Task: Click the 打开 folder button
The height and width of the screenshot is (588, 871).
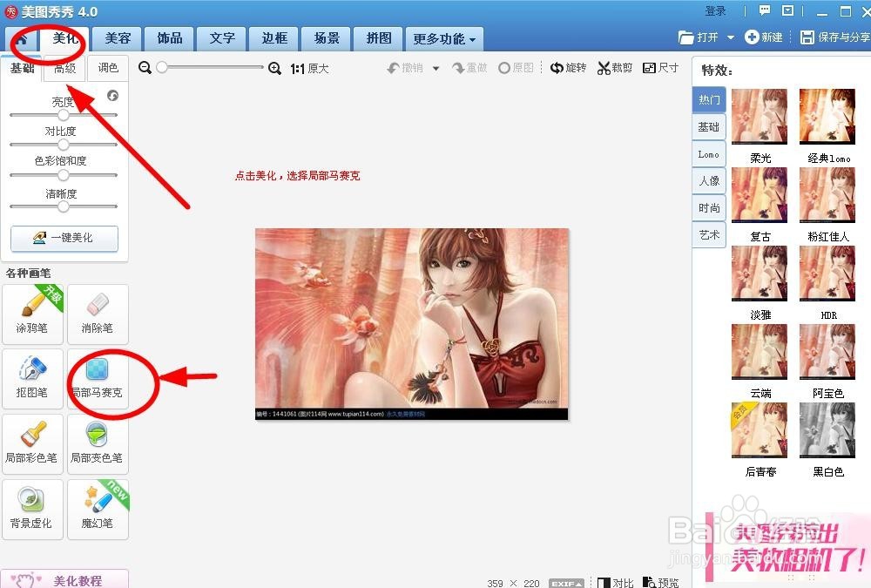Action: 699,37
